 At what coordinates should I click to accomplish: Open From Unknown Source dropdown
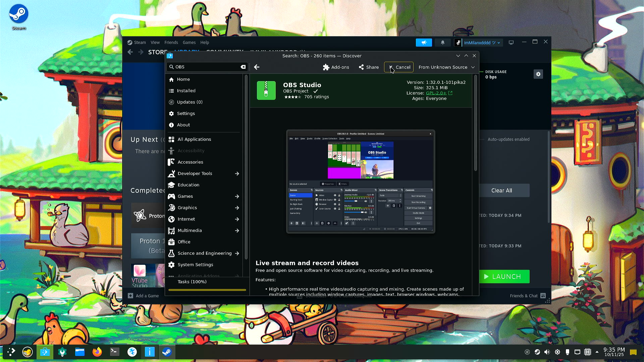tap(446, 67)
